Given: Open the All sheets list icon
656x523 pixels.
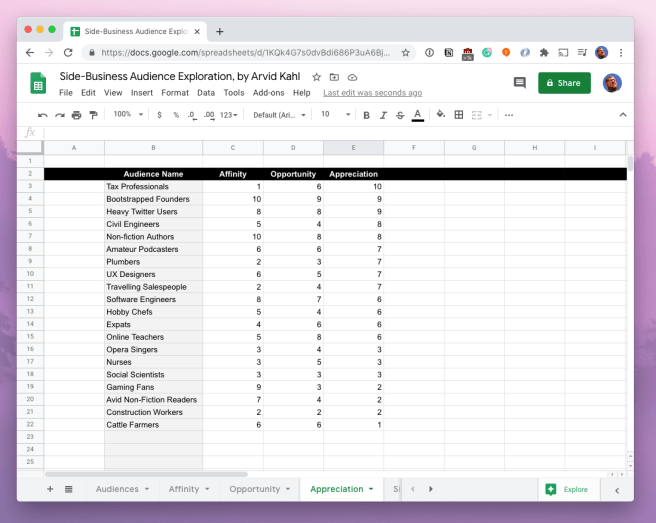Looking at the screenshot, I should pos(69,489).
